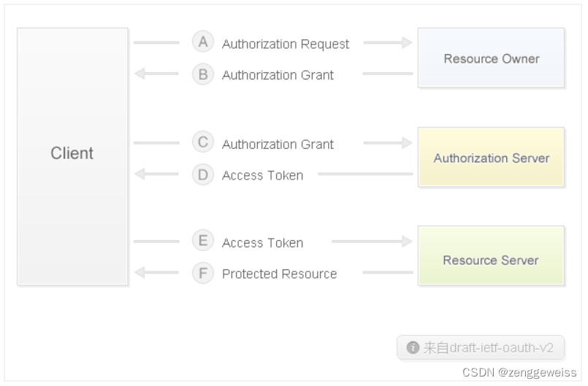Click the info icon in the source badge
Image resolution: width=588 pixels, height=386 pixels.
tap(413, 348)
